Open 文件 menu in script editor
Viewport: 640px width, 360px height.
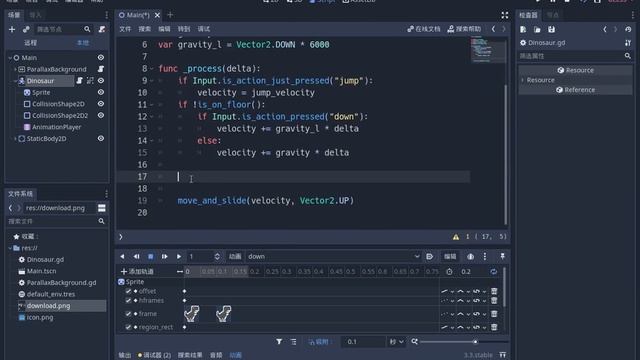pyautogui.click(x=125, y=29)
